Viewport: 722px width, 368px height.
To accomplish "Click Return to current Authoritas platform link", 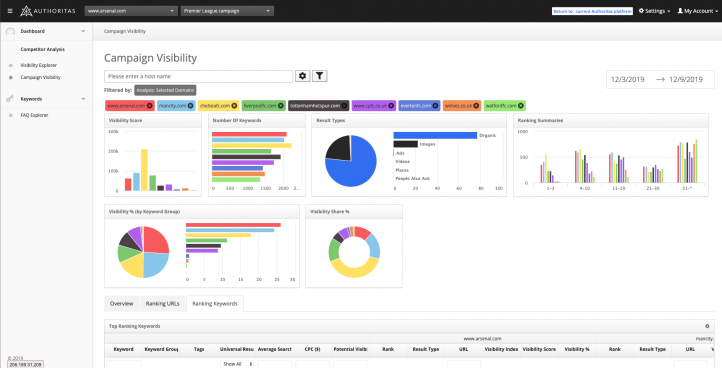I will point(592,11).
